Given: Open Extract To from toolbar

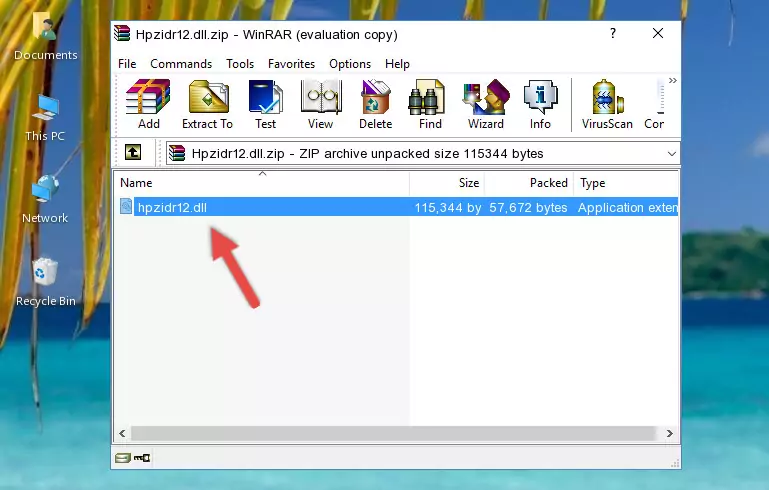Looking at the screenshot, I should tap(207, 104).
